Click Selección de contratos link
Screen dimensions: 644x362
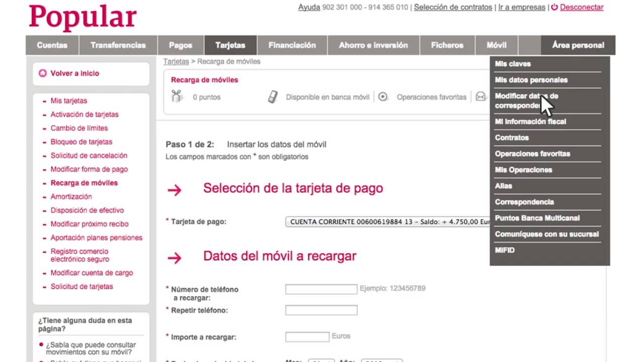tap(453, 8)
